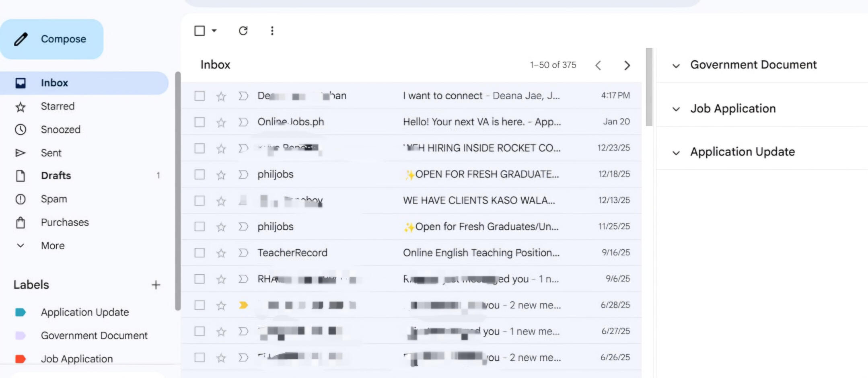Mark the 'I want to connect' email important
This screenshot has height=378, width=868.
click(243, 96)
